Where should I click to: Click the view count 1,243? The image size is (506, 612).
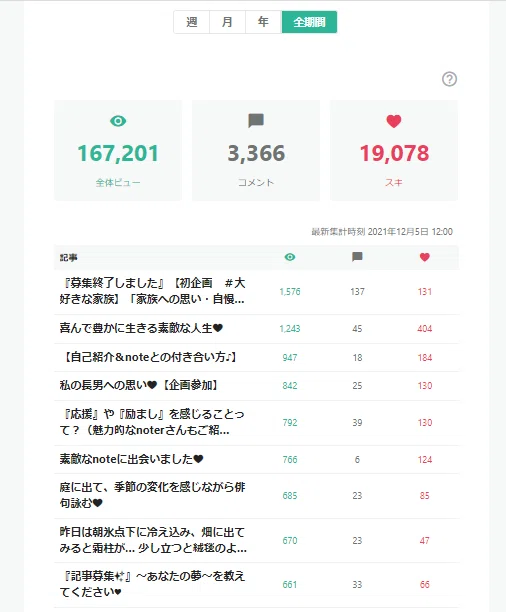[x=290, y=329]
